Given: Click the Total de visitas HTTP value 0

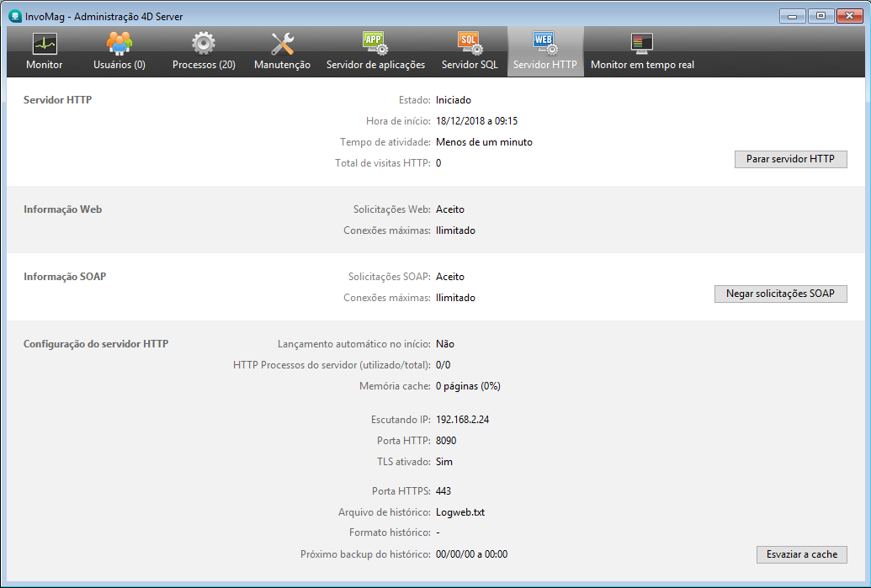Looking at the screenshot, I should [x=438, y=163].
